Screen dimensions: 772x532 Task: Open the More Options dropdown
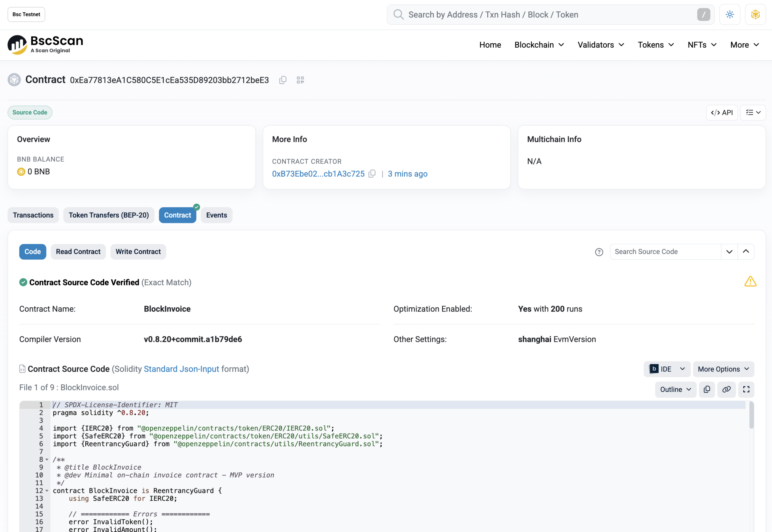click(723, 369)
